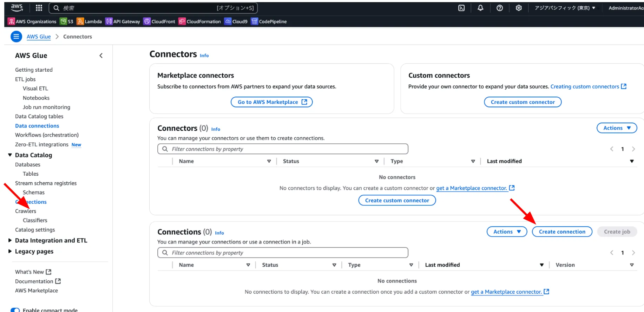Click the Create connection button
This screenshot has width=644, height=312.
tap(562, 232)
